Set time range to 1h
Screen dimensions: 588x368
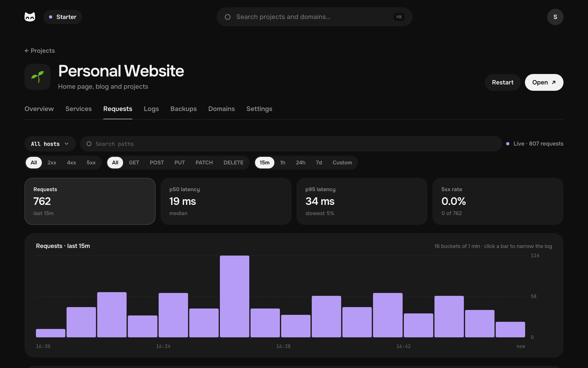click(283, 163)
